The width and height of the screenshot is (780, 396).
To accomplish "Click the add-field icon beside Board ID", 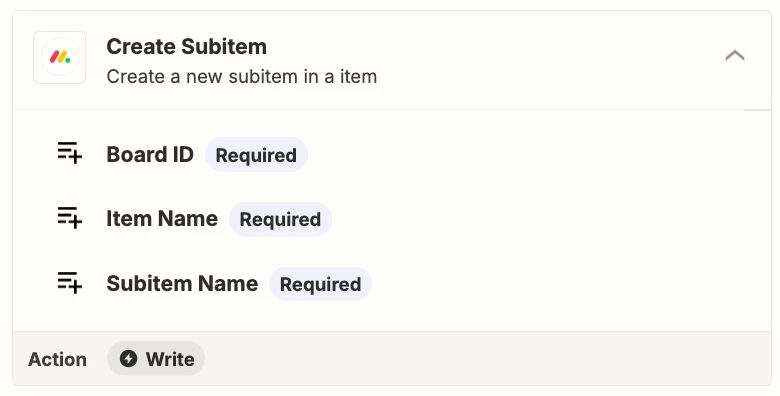I will [x=70, y=153].
